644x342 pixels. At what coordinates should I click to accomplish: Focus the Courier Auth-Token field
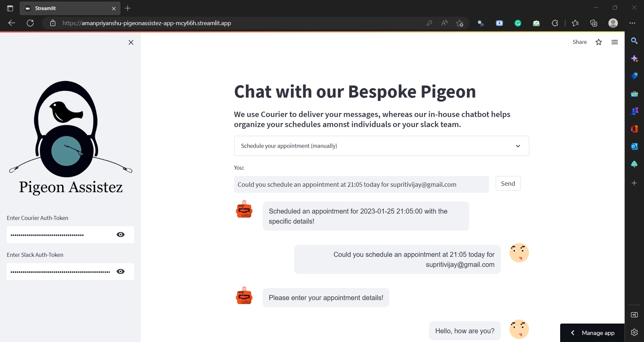coord(60,235)
